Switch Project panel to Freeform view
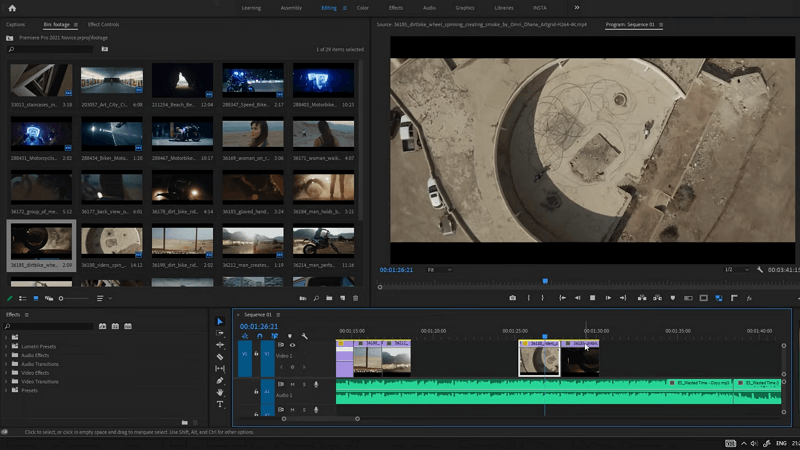Viewport: 800px width, 450px height. [49, 298]
